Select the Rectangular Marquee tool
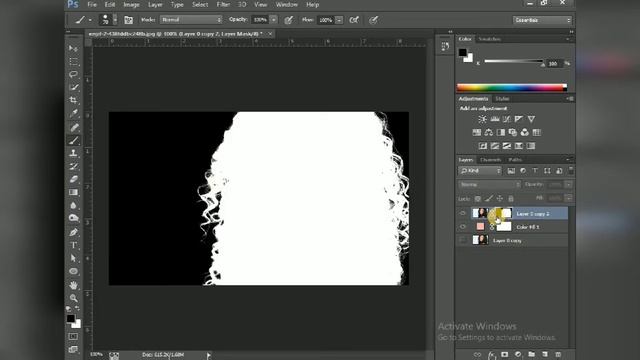The height and width of the screenshot is (360, 640). point(73,62)
